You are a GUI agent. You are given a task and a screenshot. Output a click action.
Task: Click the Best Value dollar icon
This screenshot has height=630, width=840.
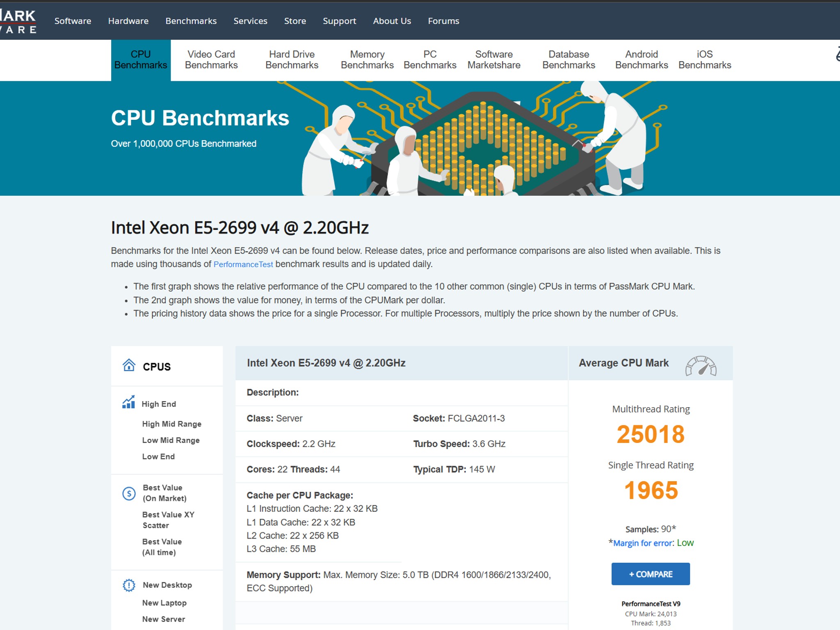[129, 493]
